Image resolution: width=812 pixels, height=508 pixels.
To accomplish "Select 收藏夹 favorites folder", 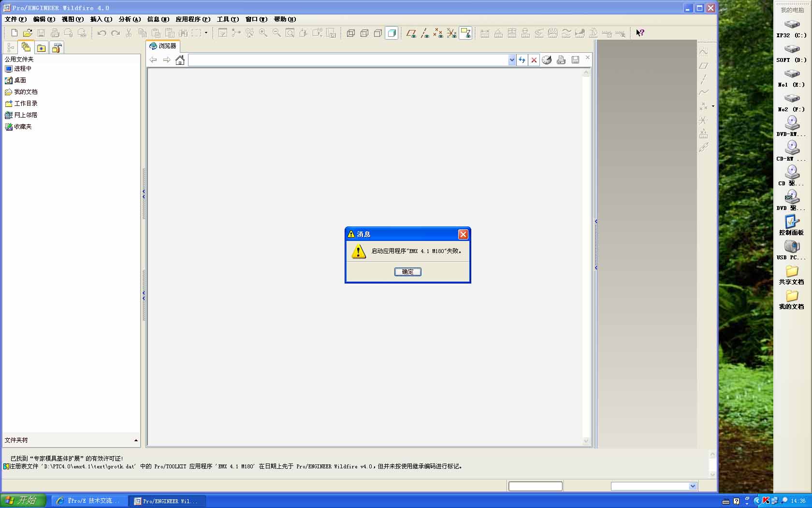I will (x=18, y=127).
